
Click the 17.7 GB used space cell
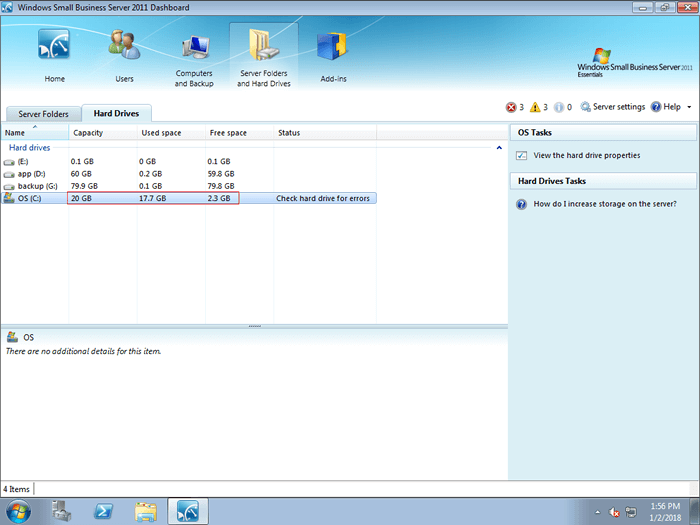click(x=152, y=198)
